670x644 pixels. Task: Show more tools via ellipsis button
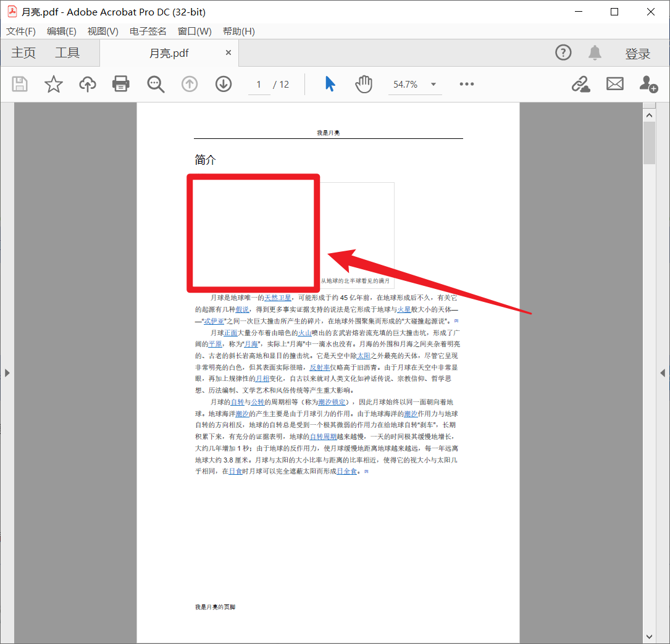467,85
